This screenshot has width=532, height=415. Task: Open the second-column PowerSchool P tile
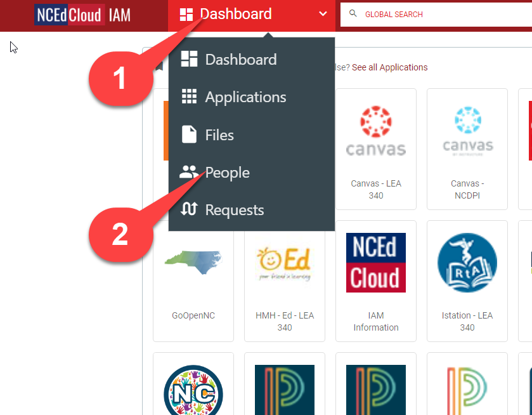click(x=284, y=390)
